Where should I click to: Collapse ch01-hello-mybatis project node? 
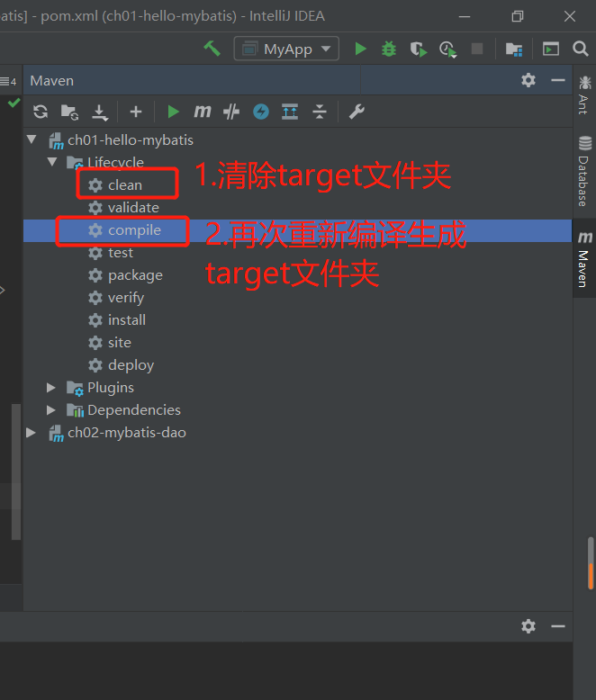pos(32,139)
